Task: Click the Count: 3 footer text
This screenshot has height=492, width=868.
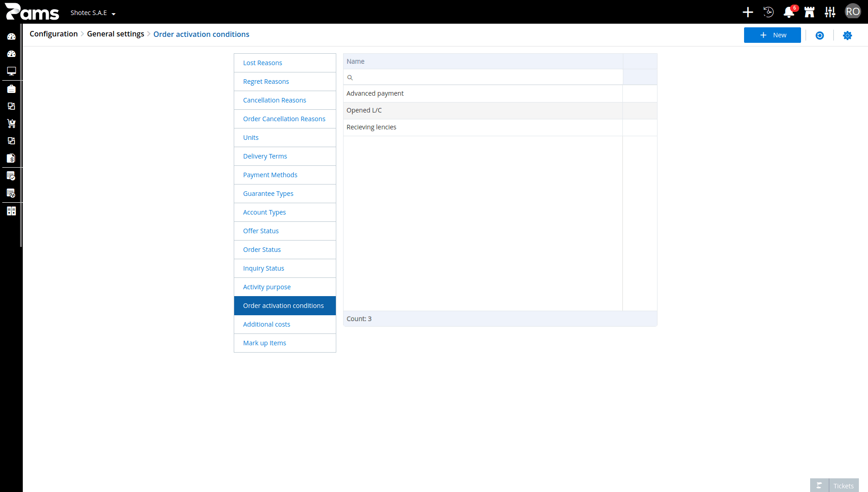Action: (359, 319)
